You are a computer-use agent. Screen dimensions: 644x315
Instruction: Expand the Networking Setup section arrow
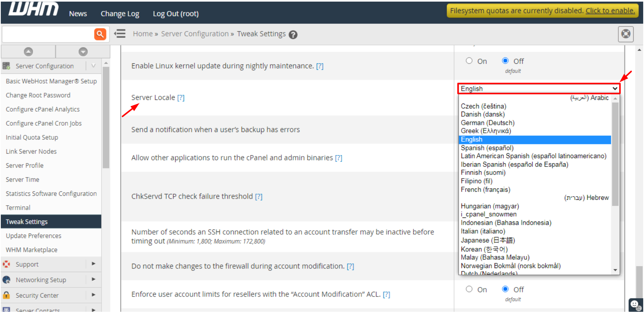click(x=93, y=279)
